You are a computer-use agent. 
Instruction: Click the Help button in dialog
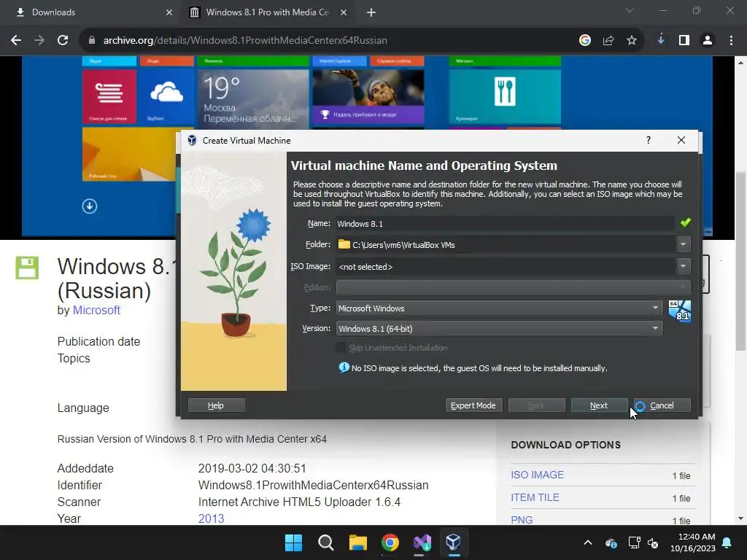click(x=216, y=405)
